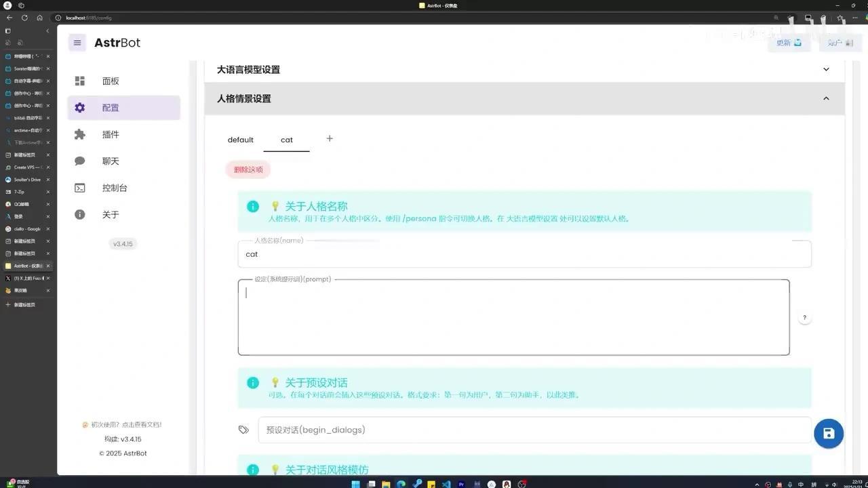This screenshot has height=488, width=868.
Task: Focus the 人格名称(name) input field
Action: [x=525, y=254]
